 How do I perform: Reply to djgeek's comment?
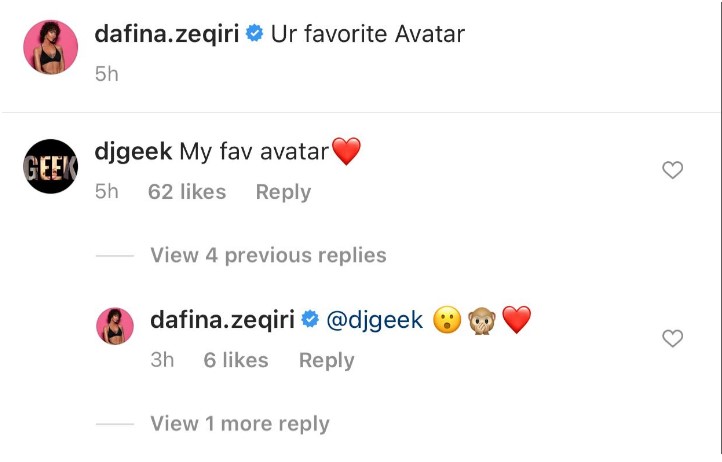(283, 192)
